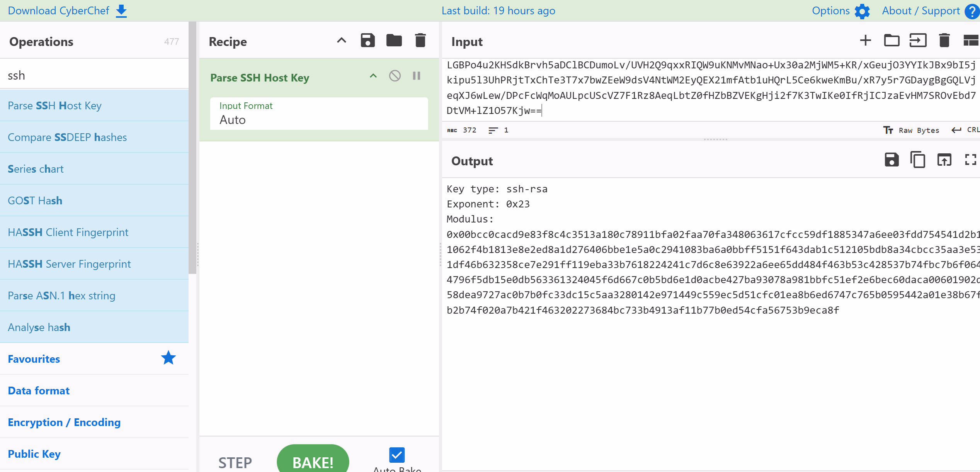Click the operations search field containing ssh
The image size is (980, 472).
tap(94, 75)
